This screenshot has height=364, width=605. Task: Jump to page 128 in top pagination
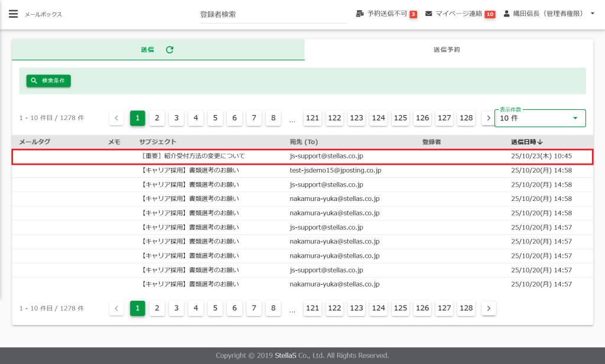[466, 118]
